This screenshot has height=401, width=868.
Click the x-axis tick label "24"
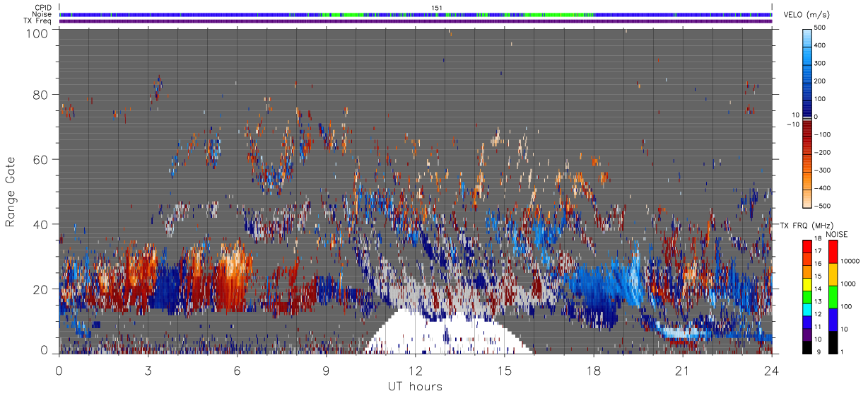tap(771, 371)
